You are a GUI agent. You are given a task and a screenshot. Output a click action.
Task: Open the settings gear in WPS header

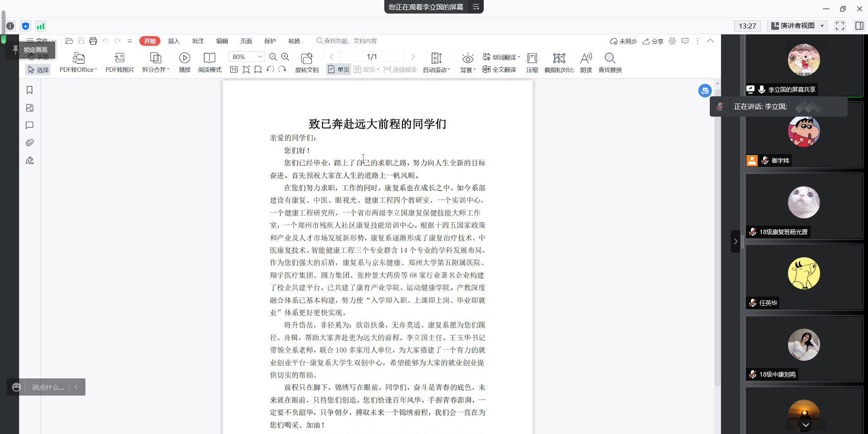click(x=672, y=41)
